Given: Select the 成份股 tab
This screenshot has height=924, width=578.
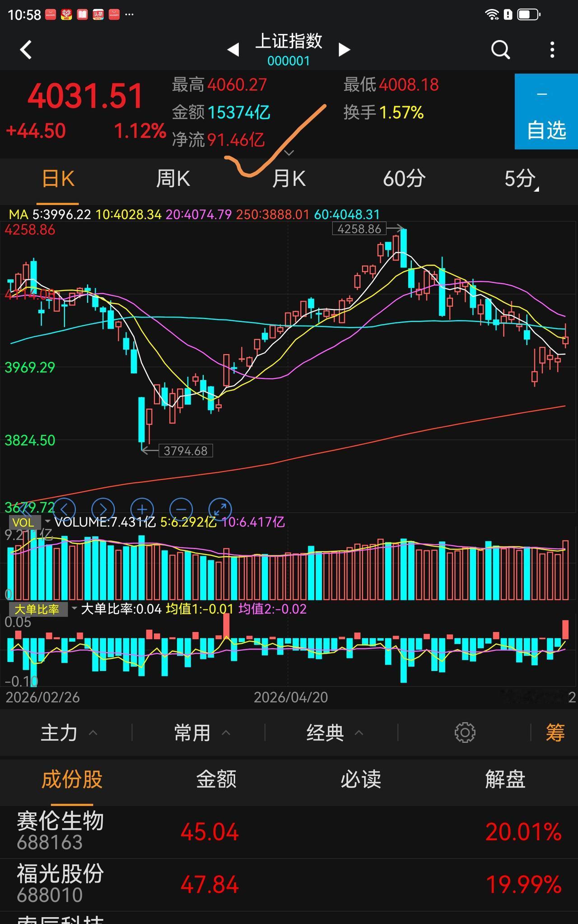Looking at the screenshot, I should coord(72,779).
